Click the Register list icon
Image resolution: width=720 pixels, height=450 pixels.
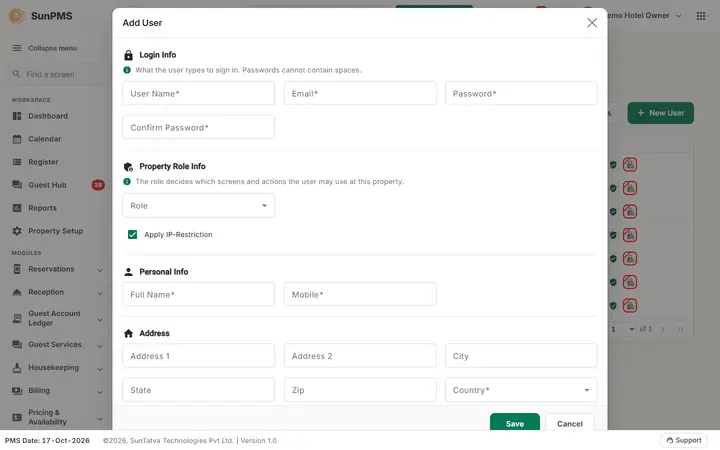pyautogui.click(x=17, y=162)
